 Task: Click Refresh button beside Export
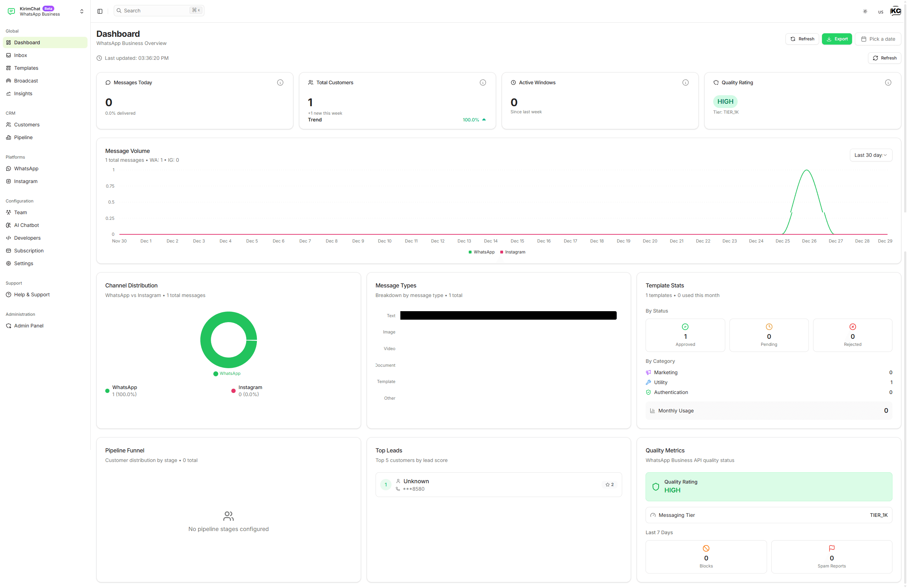point(802,39)
